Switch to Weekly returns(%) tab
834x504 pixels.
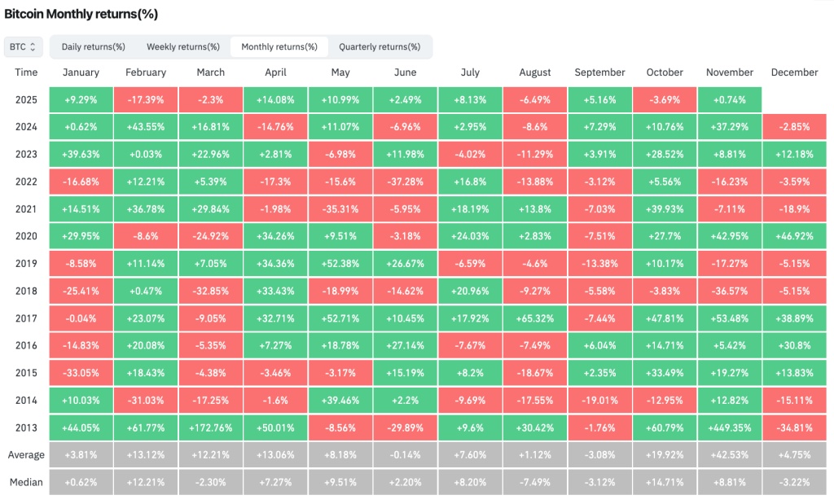(x=178, y=47)
